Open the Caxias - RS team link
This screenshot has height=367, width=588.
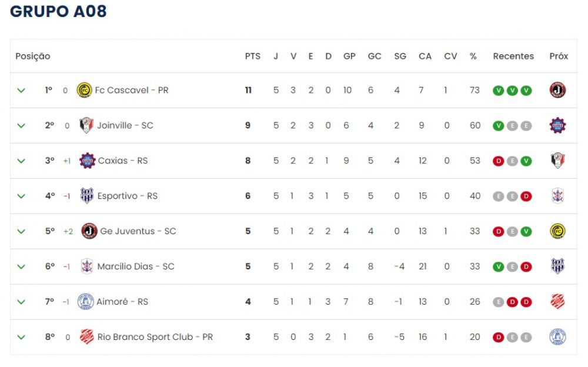(x=123, y=161)
